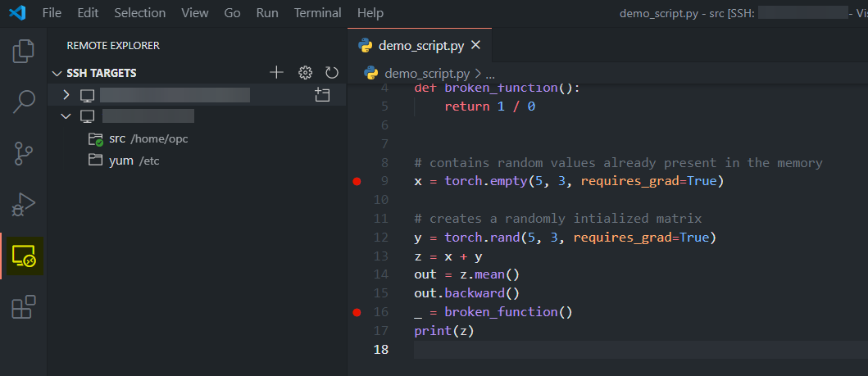Image resolution: width=868 pixels, height=376 pixels.
Task: Click demo_script.py in the breadcrumb
Action: point(426,73)
